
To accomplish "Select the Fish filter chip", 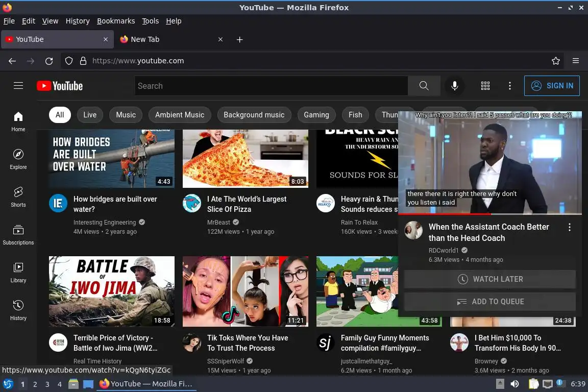I will click(355, 115).
